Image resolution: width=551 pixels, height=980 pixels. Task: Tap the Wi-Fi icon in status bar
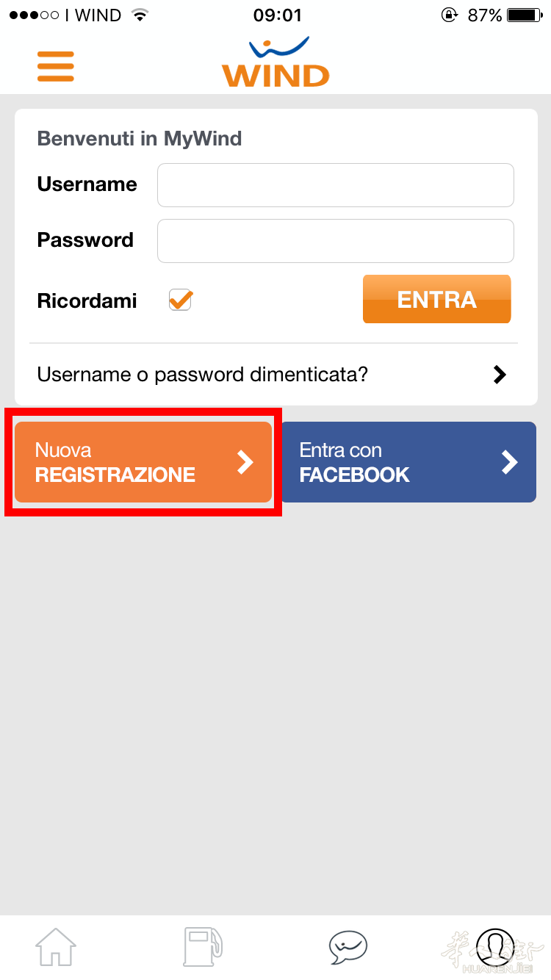pos(138,15)
